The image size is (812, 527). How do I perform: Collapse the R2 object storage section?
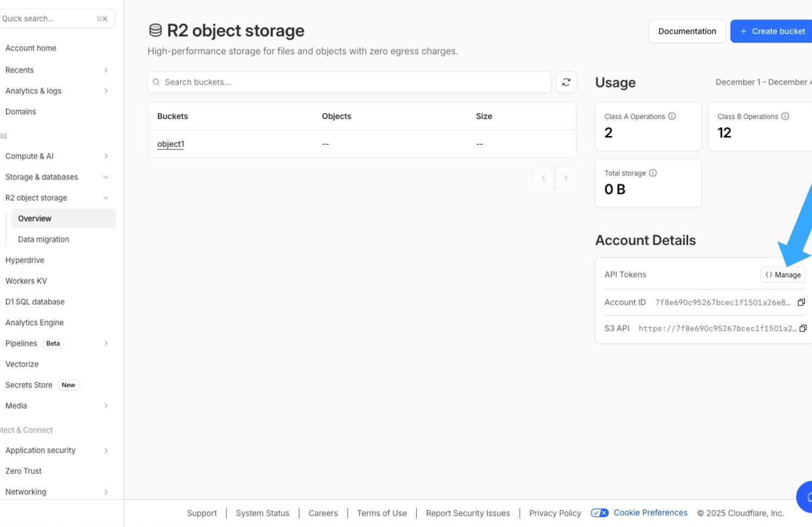click(106, 198)
